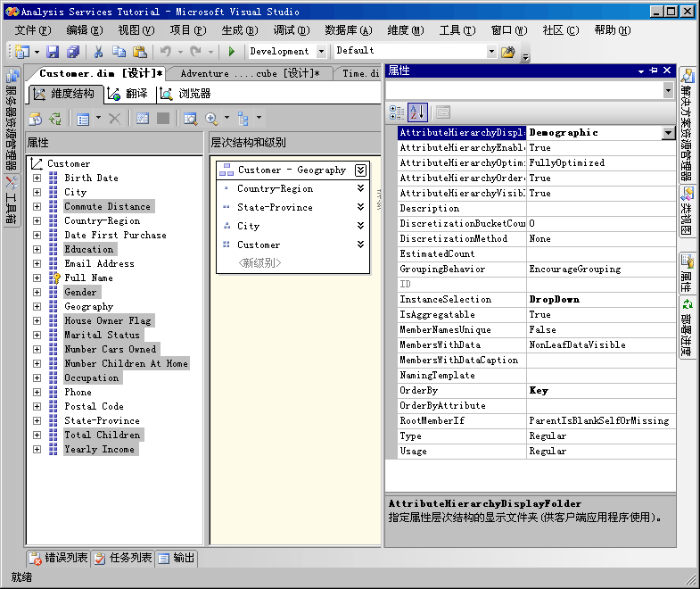This screenshot has height=589, width=700.
Task: Toggle the auto-hide pin on 属性 panel
Action: (654, 71)
